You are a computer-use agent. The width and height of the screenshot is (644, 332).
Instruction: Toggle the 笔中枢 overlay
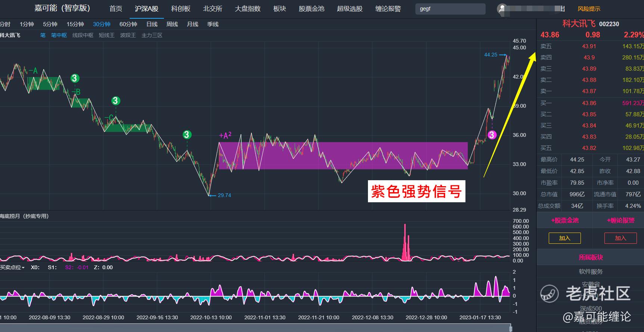[x=59, y=35]
